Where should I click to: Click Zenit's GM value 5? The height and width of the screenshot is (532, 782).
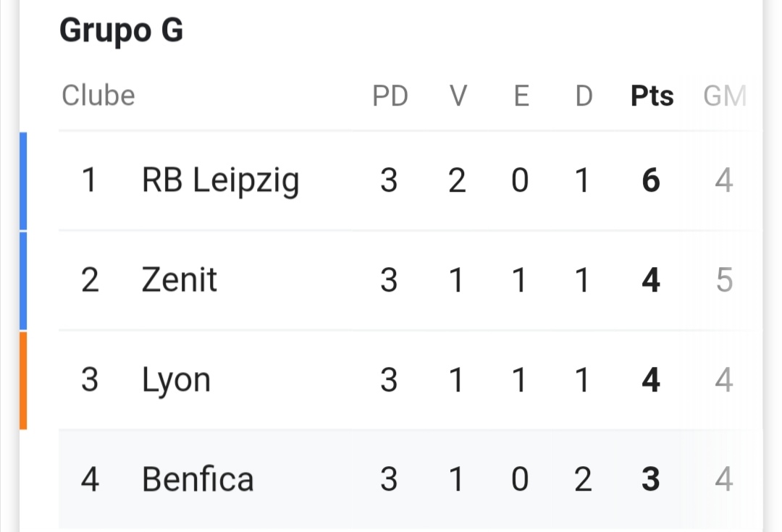pos(724,279)
